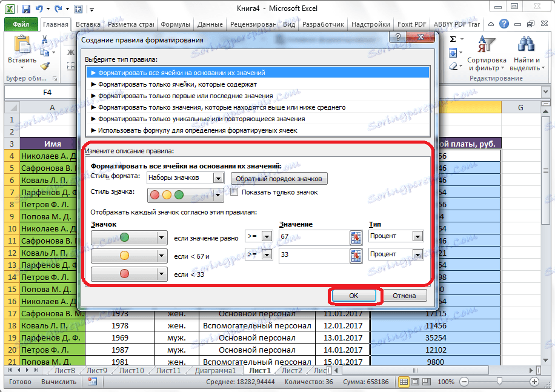
Task: Click the range selector icon next to value 67
Action: pyautogui.click(x=356, y=238)
